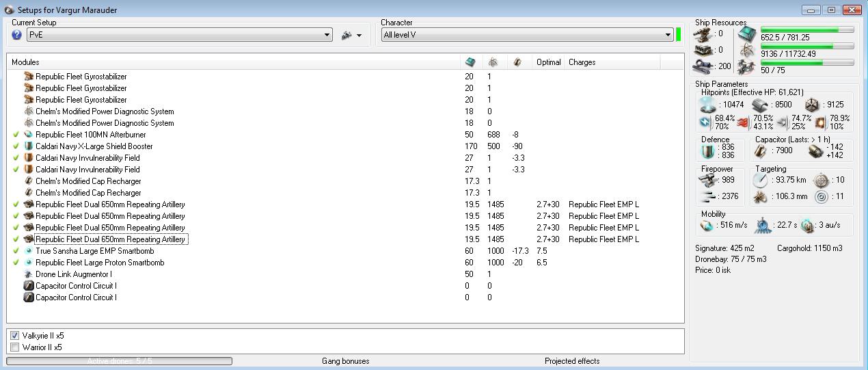Click the Price: 0 isk readout
Image resolution: width=868 pixels, height=370 pixels.
[x=713, y=270]
